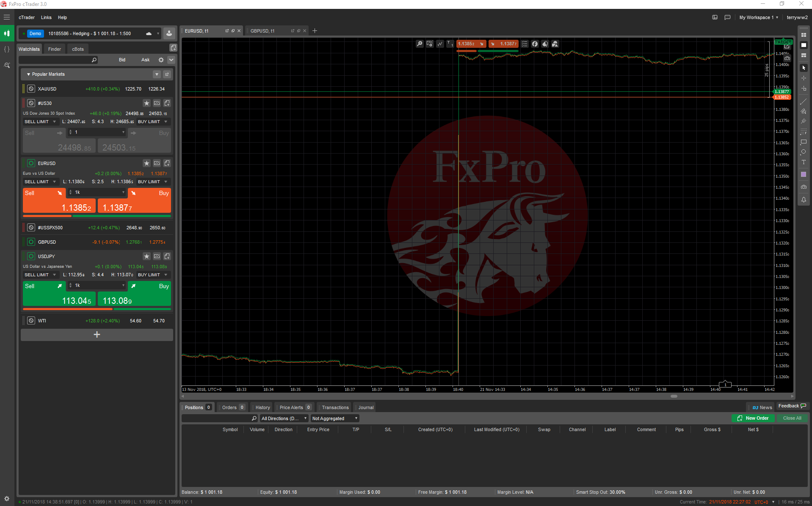
Task: Toggle favorite star for USDJPY
Action: click(x=146, y=256)
